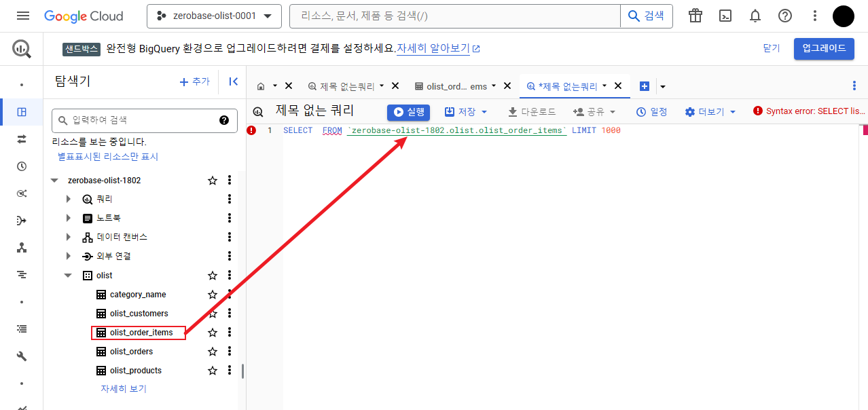Expand the 노트북 tree node

(x=68, y=219)
